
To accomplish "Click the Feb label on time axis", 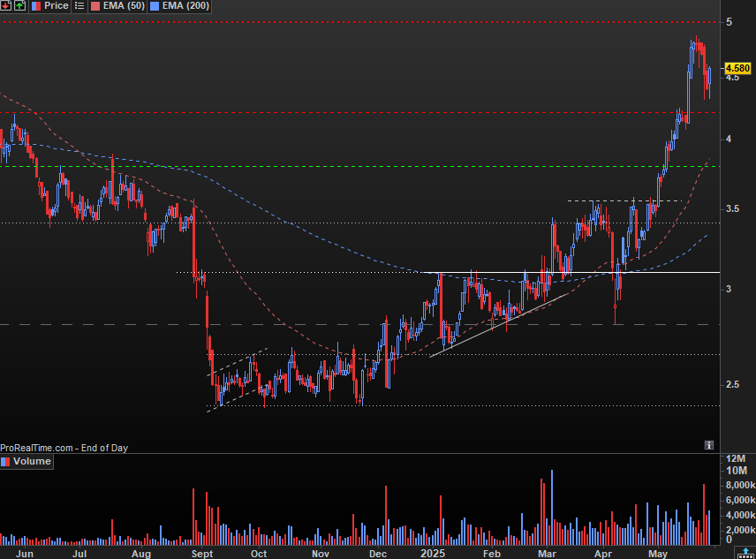I will [x=492, y=554].
